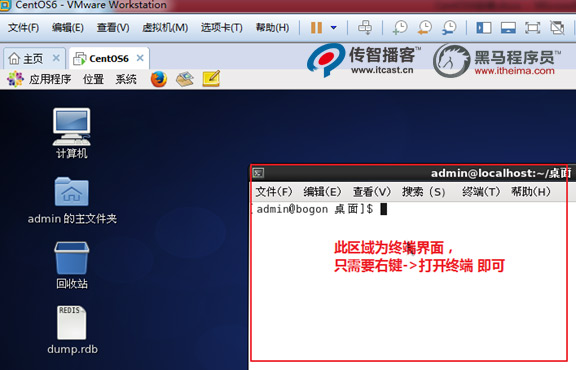Expand the power options dropdown arrow
The image size is (576, 370).
coord(334,28)
